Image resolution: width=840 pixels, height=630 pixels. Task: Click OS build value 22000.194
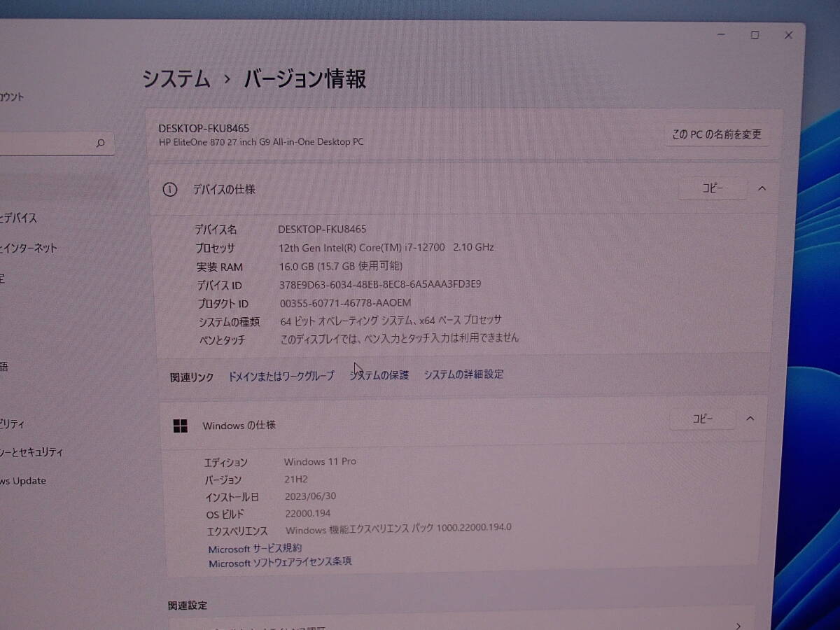(x=308, y=513)
